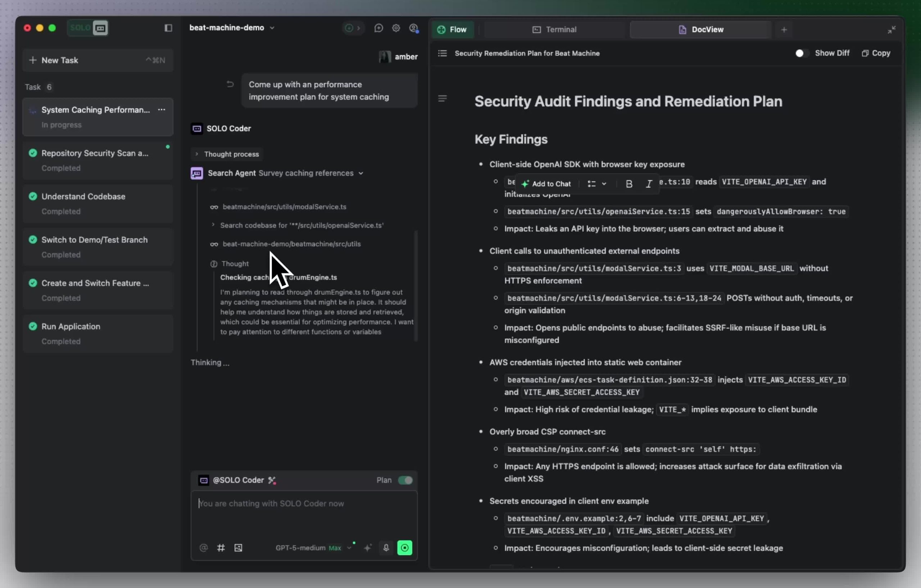This screenshot has height=588, width=921.
Task: Click the microphone voice input icon
Action: click(x=386, y=548)
